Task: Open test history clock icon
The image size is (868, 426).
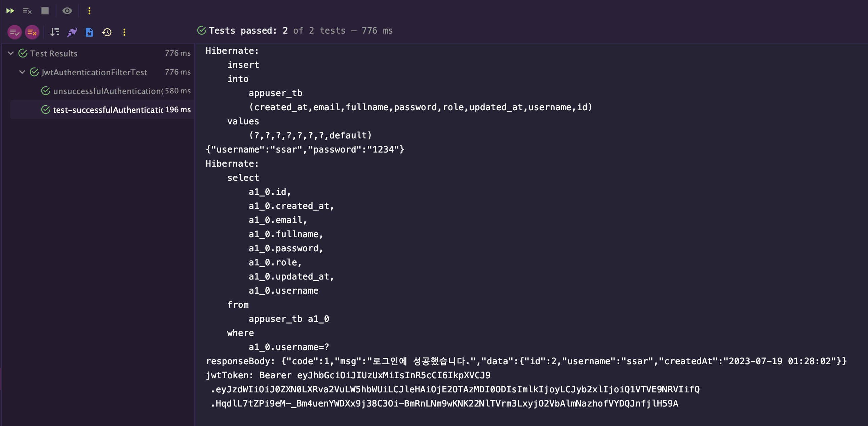Action: (x=107, y=32)
